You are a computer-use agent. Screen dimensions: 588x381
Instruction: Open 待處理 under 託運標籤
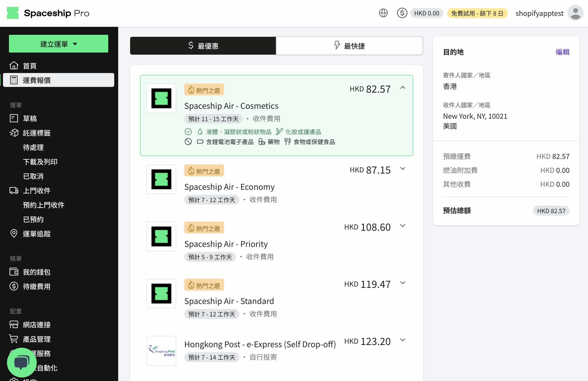[33, 147]
